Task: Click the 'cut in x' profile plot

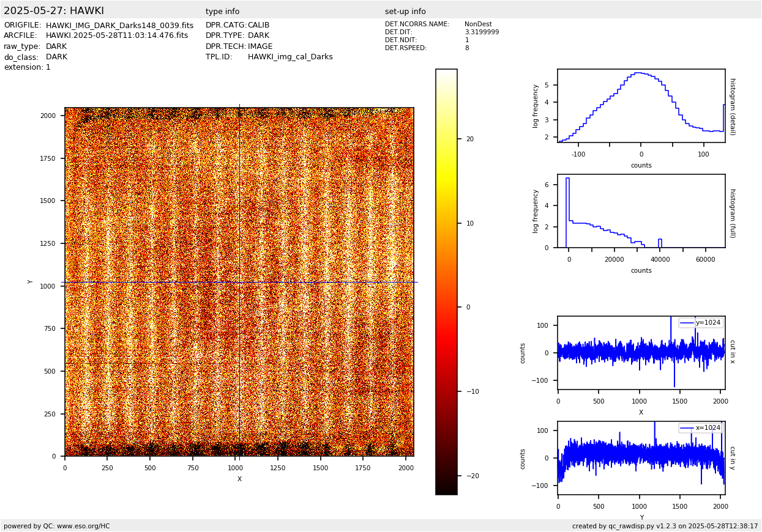Action: point(641,353)
